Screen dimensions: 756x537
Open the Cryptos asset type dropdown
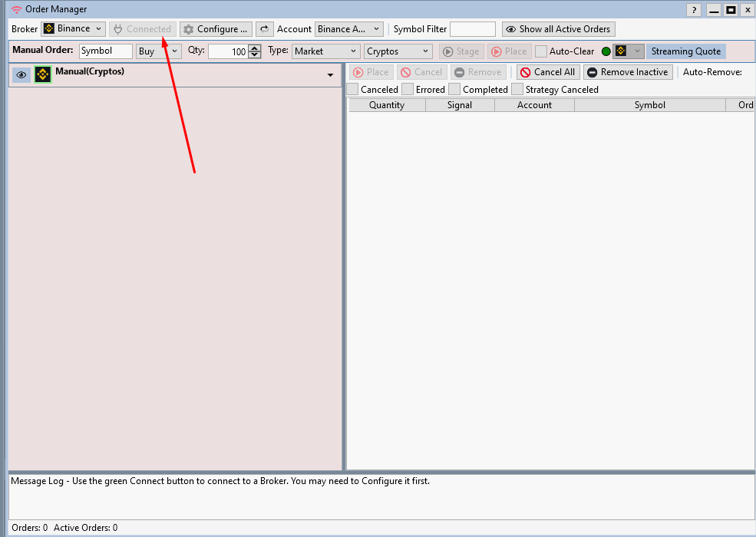(398, 51)
